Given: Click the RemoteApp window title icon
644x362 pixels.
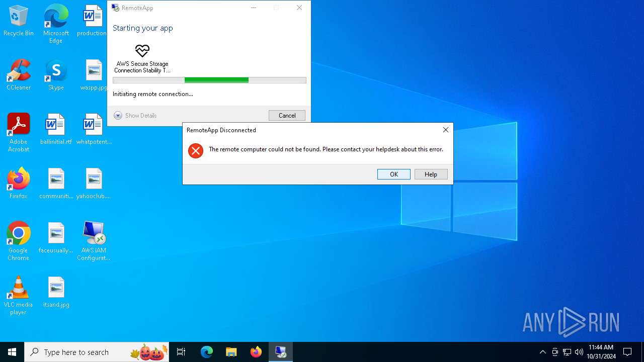Looking at the screenshot, I should pyautogui.click(x=115, y=8).
